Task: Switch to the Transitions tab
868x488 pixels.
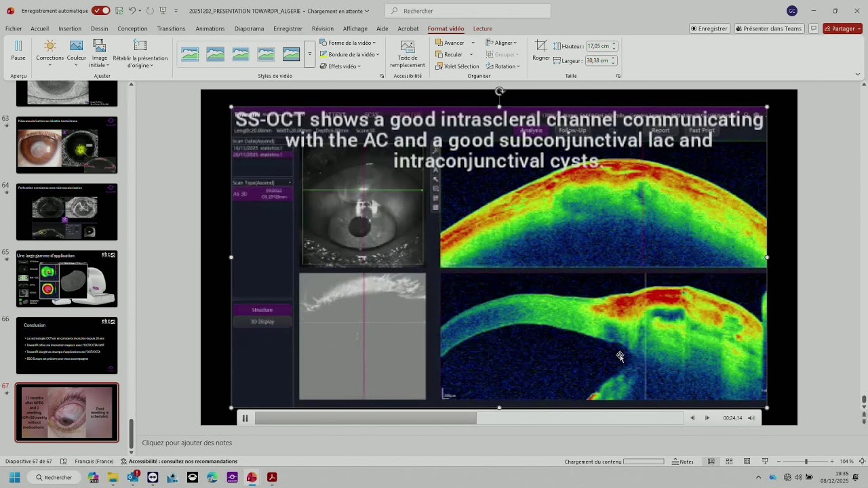Action: pos(171,28)
